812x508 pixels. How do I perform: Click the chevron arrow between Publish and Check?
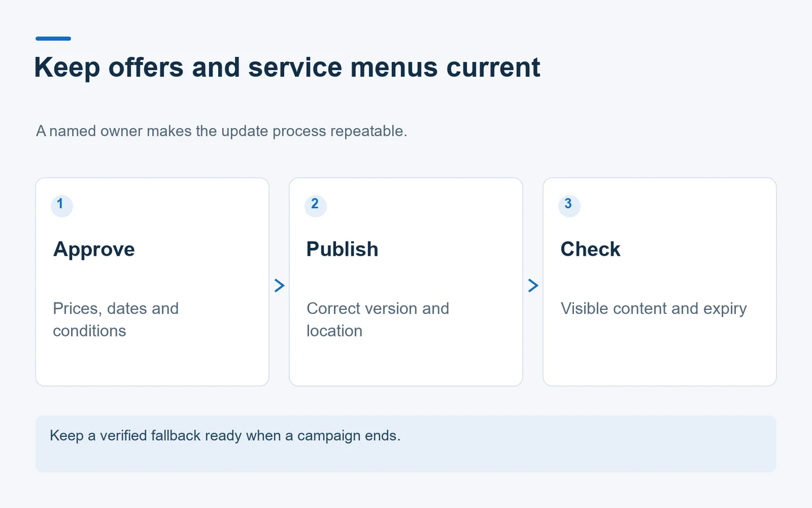[x=533, y=286]
